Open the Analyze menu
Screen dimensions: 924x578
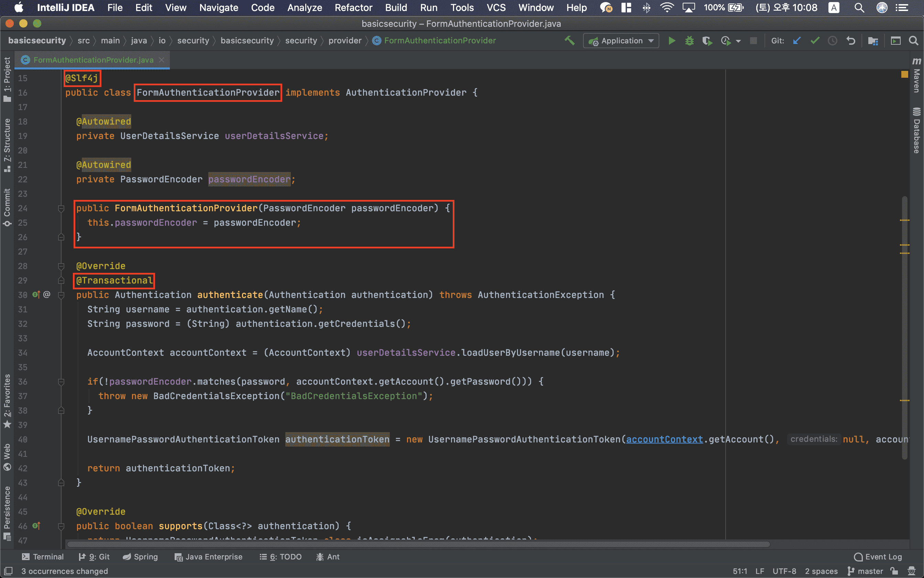pos(304,8)
